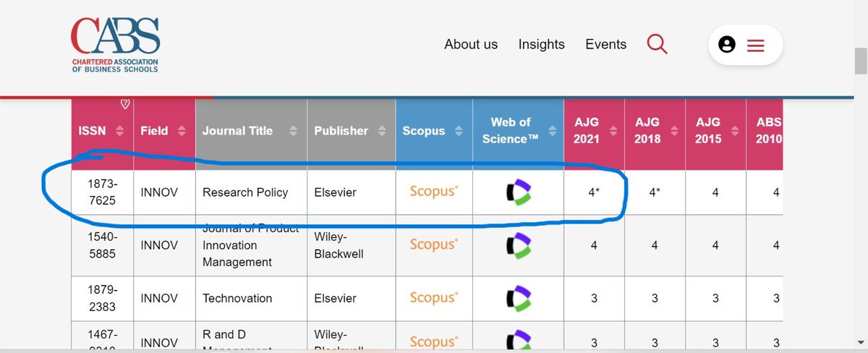Sort by Publisher column arrows

pyautogui.click(x=381, y=131)
